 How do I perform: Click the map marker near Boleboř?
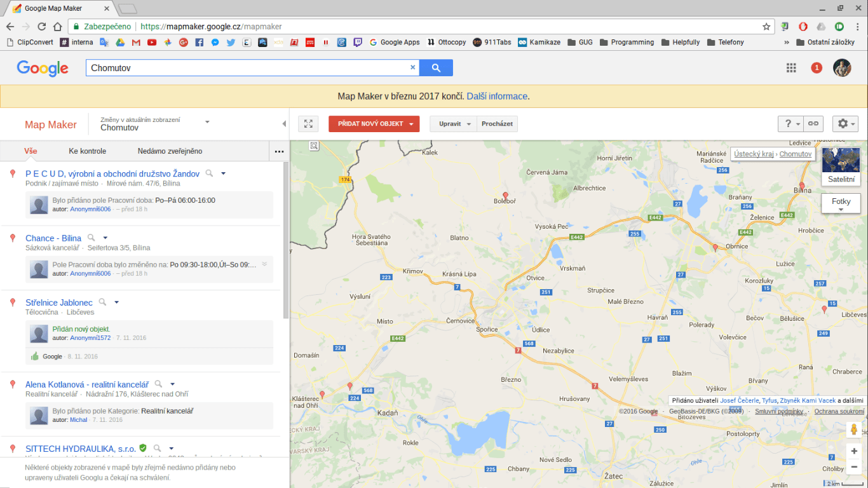pos(506,196)
